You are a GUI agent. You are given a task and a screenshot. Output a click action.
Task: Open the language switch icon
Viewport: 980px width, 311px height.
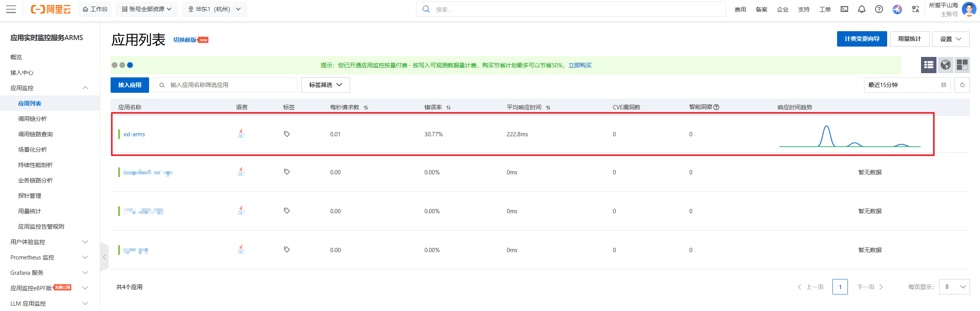point(916,9)
